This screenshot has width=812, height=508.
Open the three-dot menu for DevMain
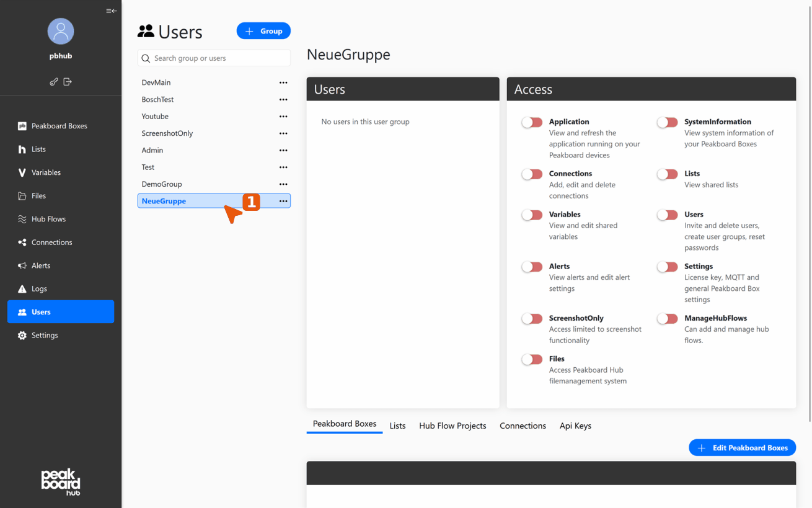click(283, 82)
